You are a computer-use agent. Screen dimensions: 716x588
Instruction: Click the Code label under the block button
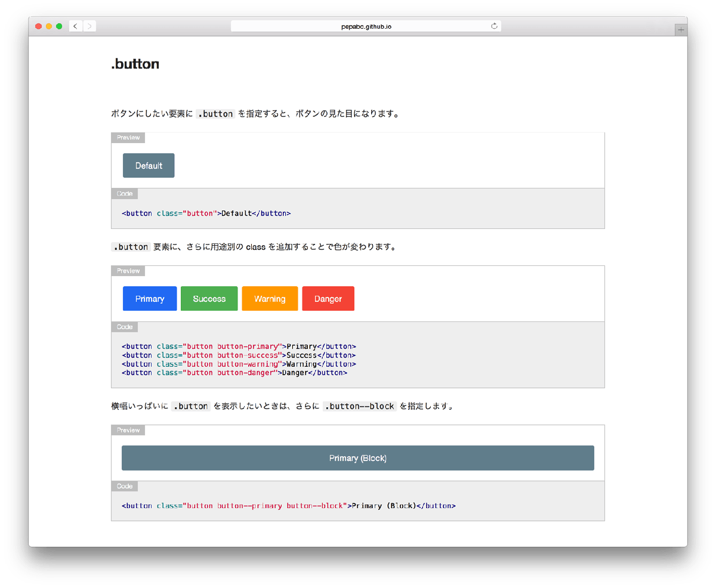pos(125,486)
